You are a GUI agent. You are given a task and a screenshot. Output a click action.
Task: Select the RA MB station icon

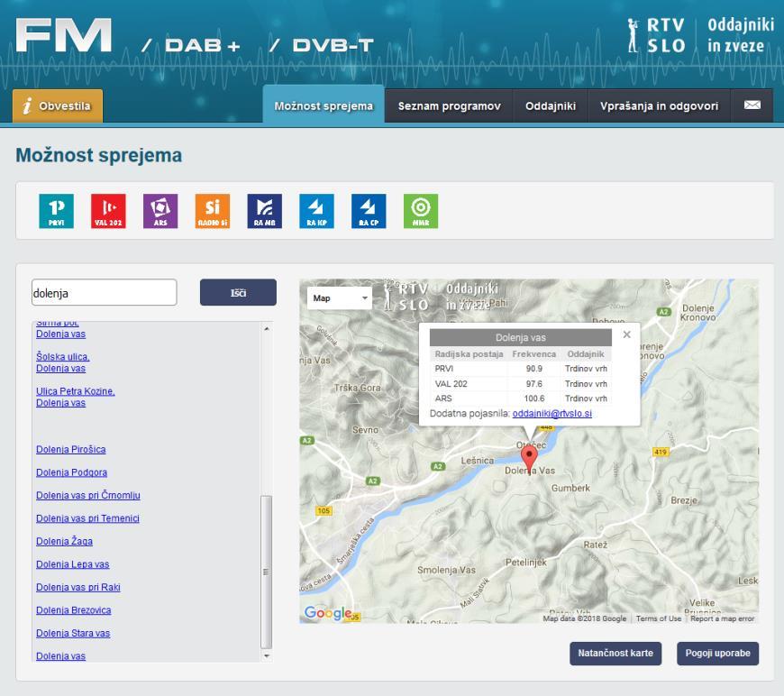tap(265, 211)
